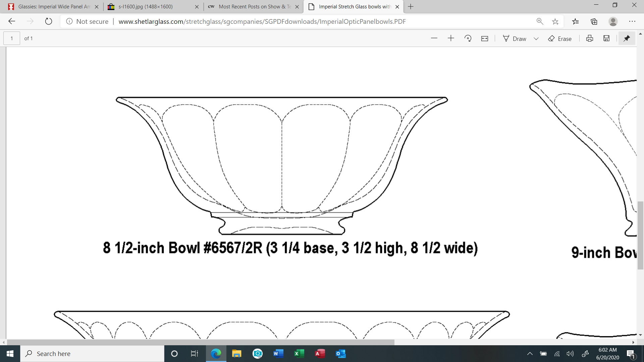This screenshot has width=644, height=362.
Task: Zoom out of the PDF page
Action: point(434,38)
